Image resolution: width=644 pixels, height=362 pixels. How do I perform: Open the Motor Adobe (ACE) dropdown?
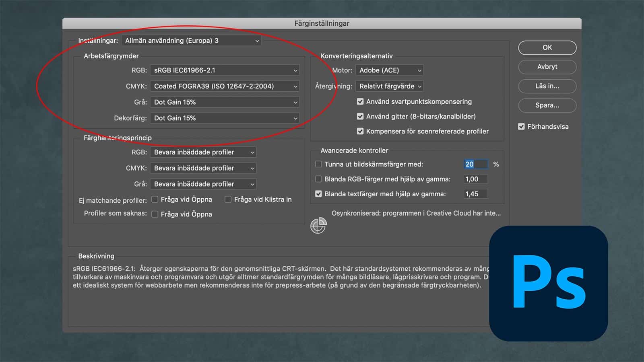pyautogui.click(x=390, y=70)
